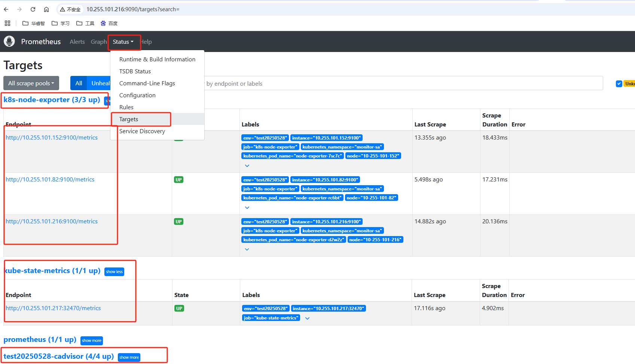Click the Prometheus flame logo
The image size is (635, 364).
pos(9,41)
